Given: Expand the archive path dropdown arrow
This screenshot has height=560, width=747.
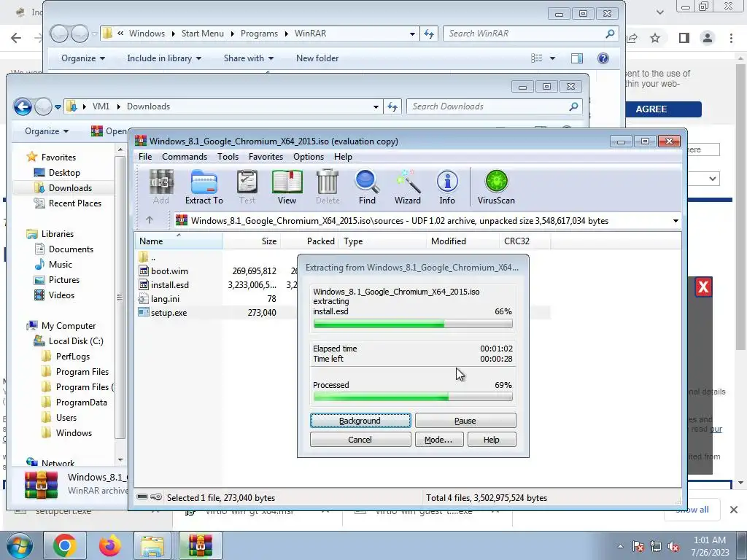Looking at the screenshot, I should point(676,221).
